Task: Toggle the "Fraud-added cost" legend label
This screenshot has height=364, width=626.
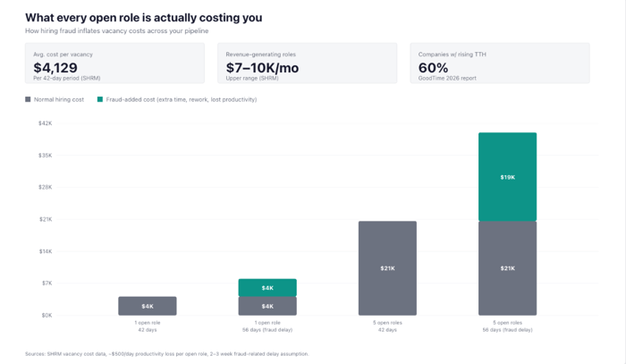Action: click(181, 99)
